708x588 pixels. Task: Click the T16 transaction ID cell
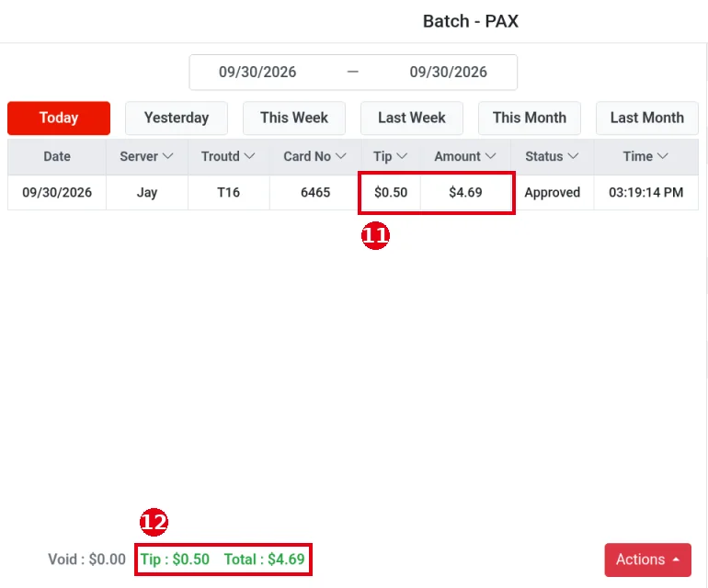coord(228,193)
